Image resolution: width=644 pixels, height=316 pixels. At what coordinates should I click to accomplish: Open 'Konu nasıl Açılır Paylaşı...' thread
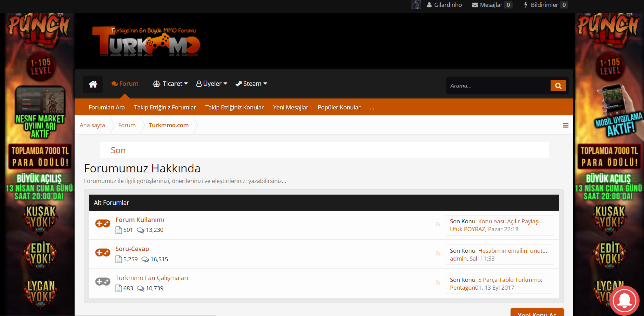click(511, 221)
